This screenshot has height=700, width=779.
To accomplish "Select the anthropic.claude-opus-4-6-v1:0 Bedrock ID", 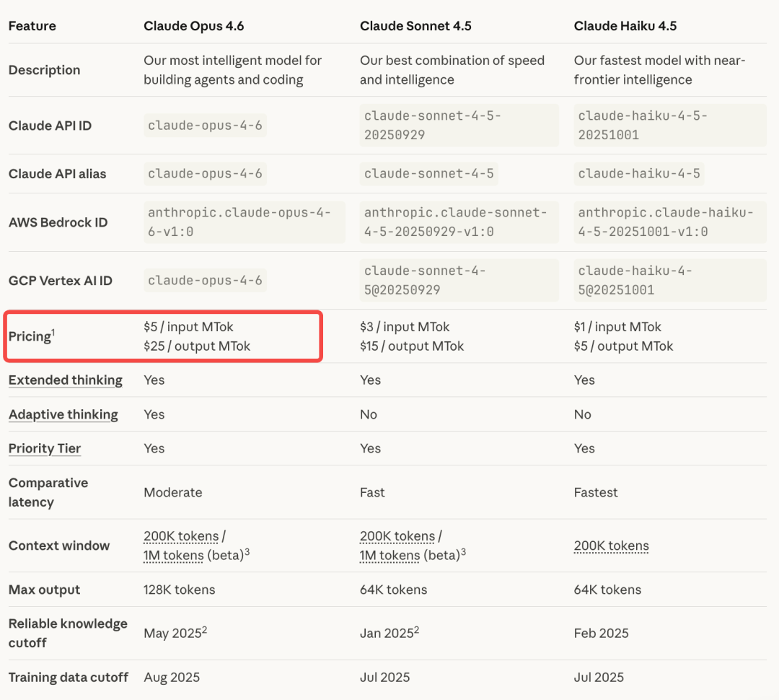I will [239, 222].
